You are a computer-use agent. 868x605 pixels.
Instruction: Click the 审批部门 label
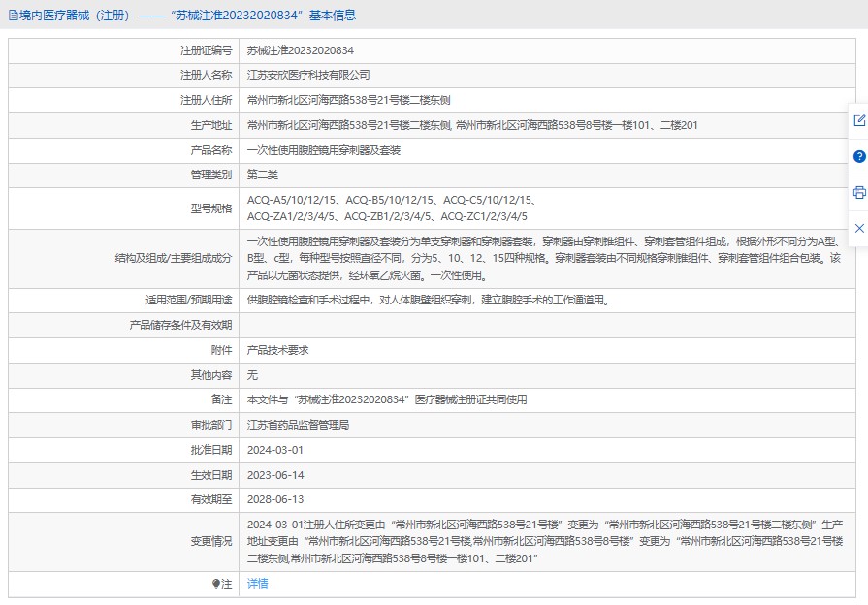[211, 425]
